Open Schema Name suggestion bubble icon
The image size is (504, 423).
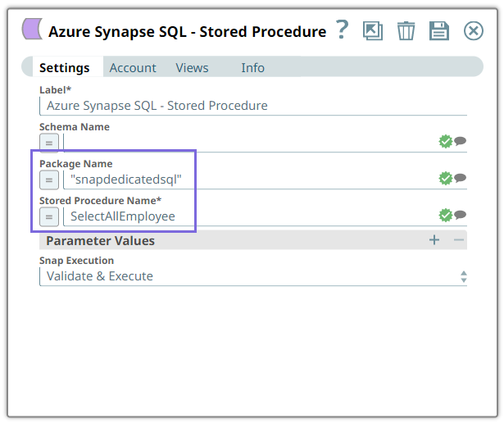461,141
